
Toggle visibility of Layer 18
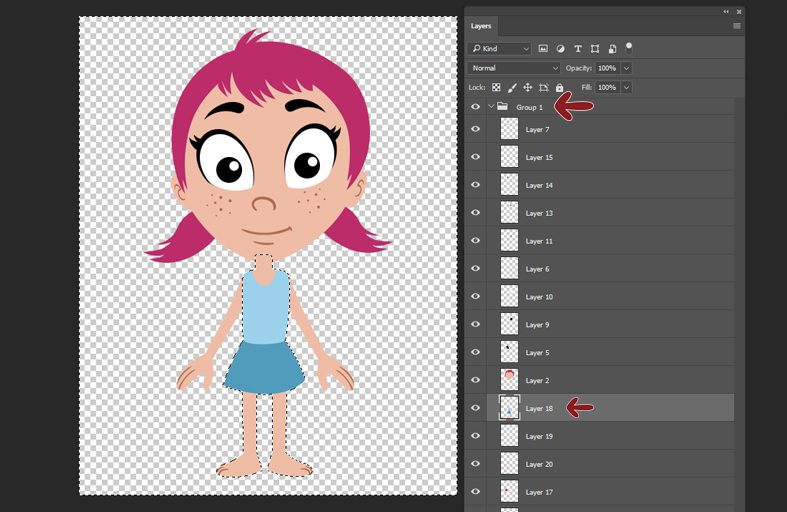[476, 408]
